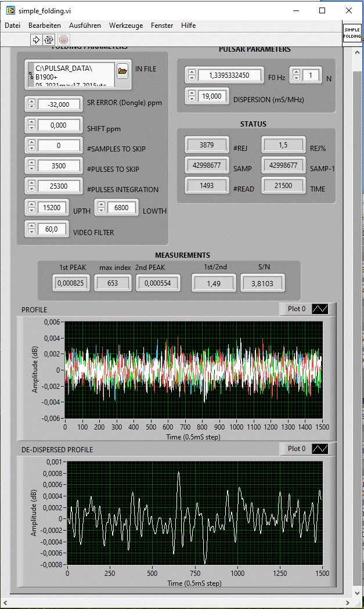The height and width of the screenshot is (609, 364).
Task: Click the LOWTH field showing 6800
Action: coord(121,207)
